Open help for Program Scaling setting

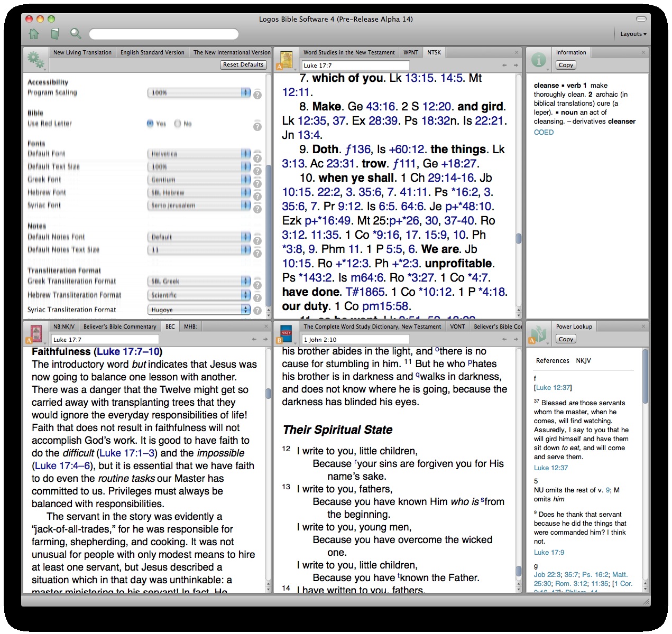coord(257,95)
